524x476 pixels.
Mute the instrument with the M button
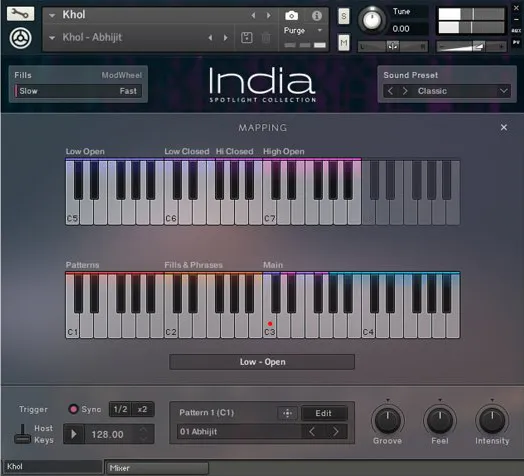click(x=344, y=42)
